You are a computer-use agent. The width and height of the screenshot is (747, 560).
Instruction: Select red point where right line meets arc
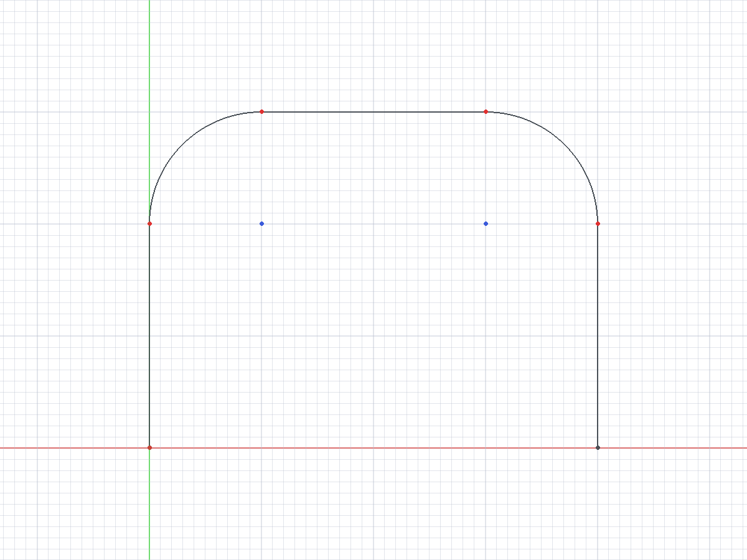coord(598,223)
